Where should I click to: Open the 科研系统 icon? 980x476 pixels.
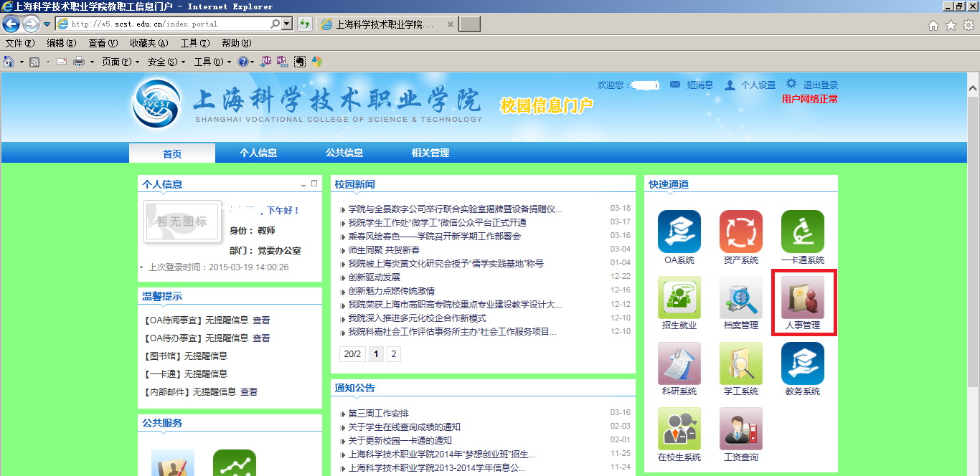pos(679,363)
